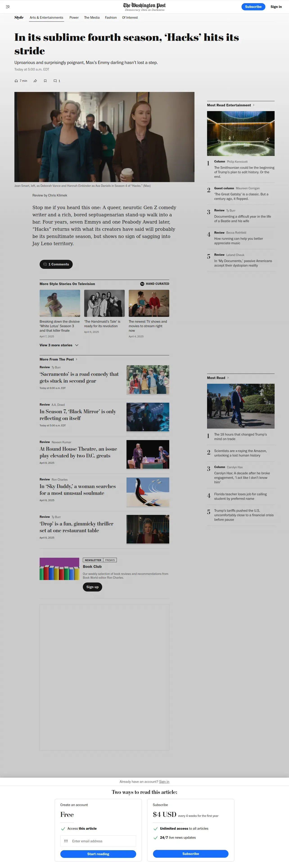Click author name Naveen Kumar

pyautogui.click(x=62, y=442)
